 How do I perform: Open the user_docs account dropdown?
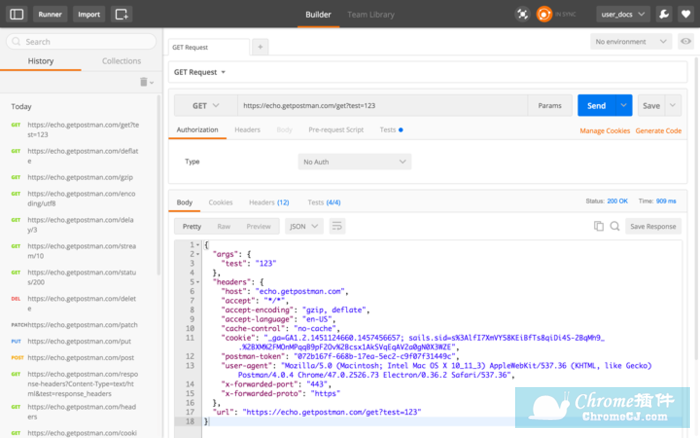[x=623, y=14]
